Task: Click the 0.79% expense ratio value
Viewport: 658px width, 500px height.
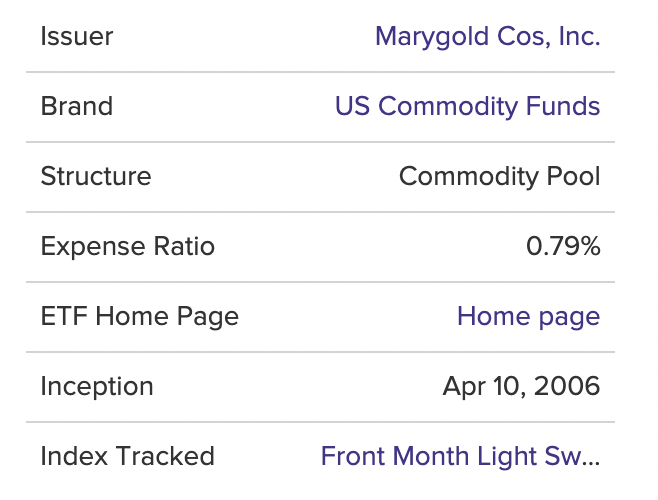Action: point(563,246)
